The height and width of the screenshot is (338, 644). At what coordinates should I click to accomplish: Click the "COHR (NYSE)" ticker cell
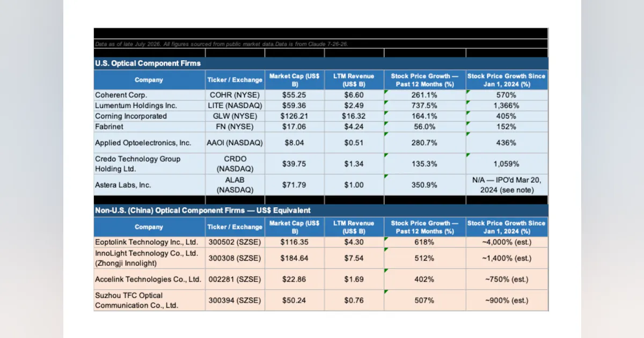(235, 95)
